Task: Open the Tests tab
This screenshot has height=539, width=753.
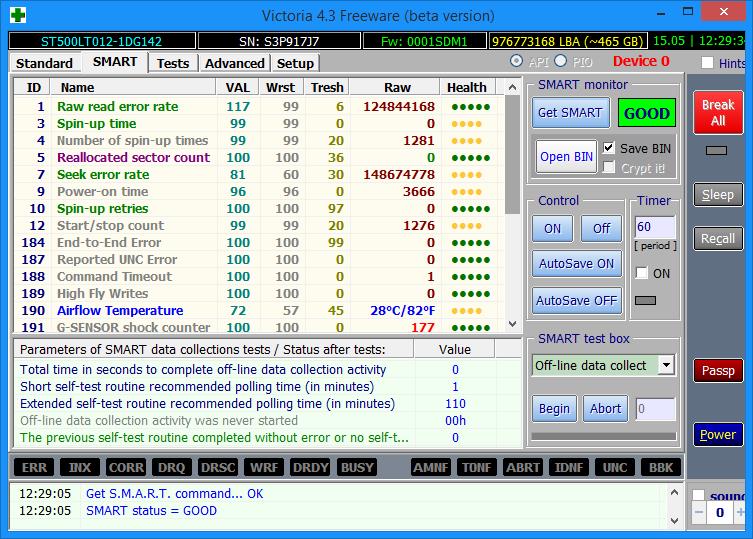Action: click(173, 63)
